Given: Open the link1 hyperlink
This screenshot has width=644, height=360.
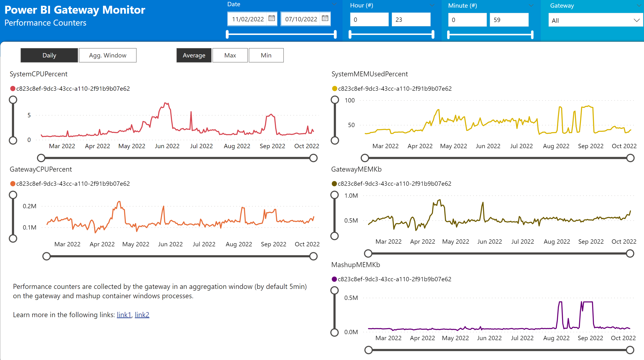Looking at the screenshot, I should (124, 315).
